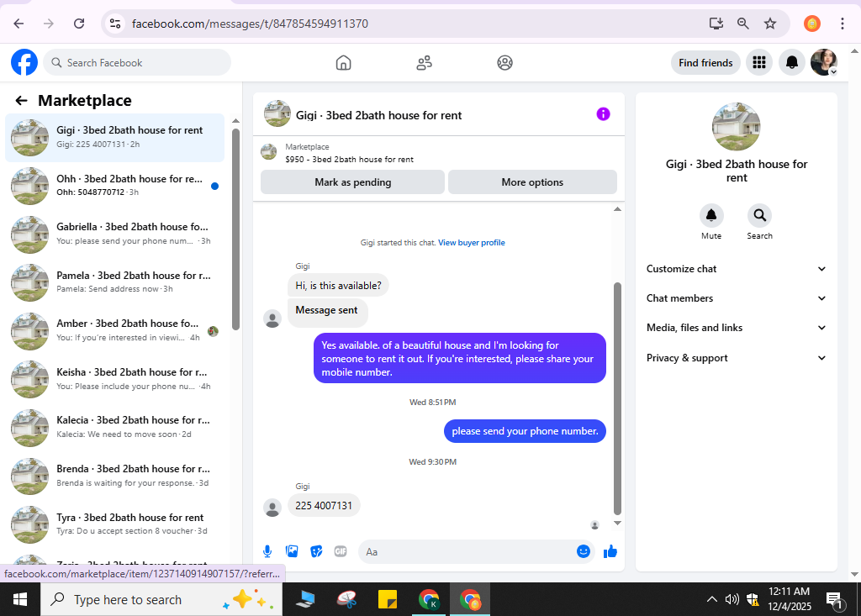Open More options for the listing

(x=532, y=182)
